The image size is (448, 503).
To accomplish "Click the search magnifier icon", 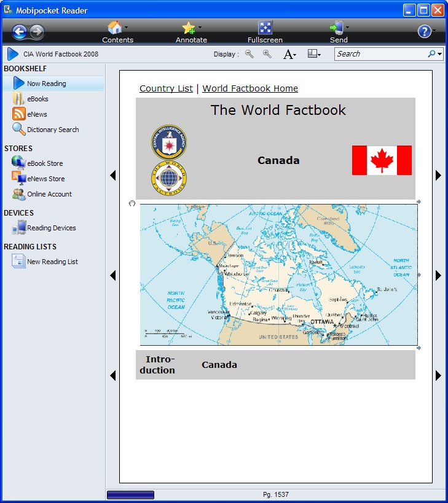I will pyautogui.click(x=431, y=53).
